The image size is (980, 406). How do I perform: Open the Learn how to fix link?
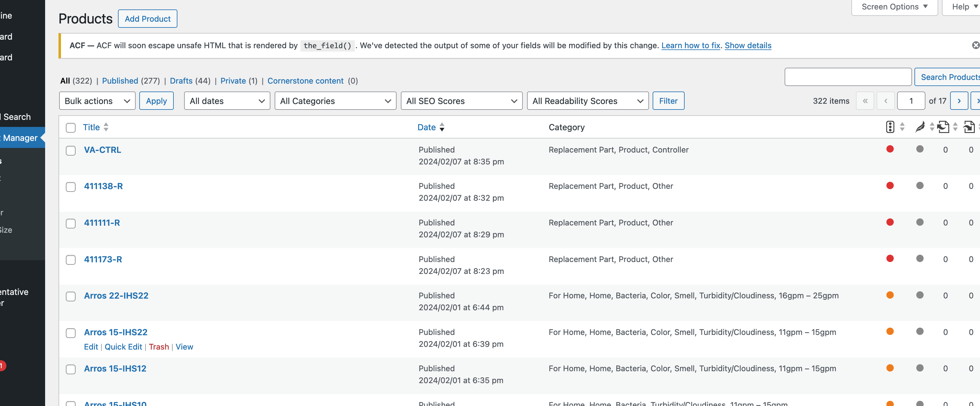point(690,45)
